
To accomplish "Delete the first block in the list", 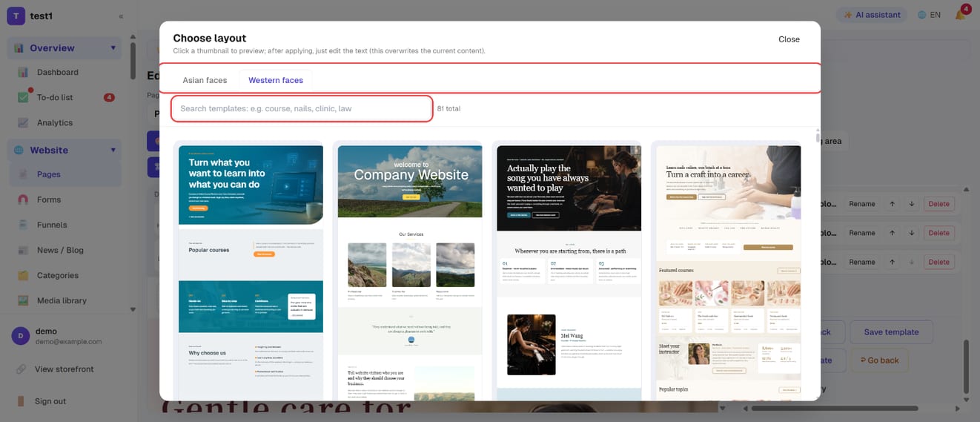I will coord(938,204).
